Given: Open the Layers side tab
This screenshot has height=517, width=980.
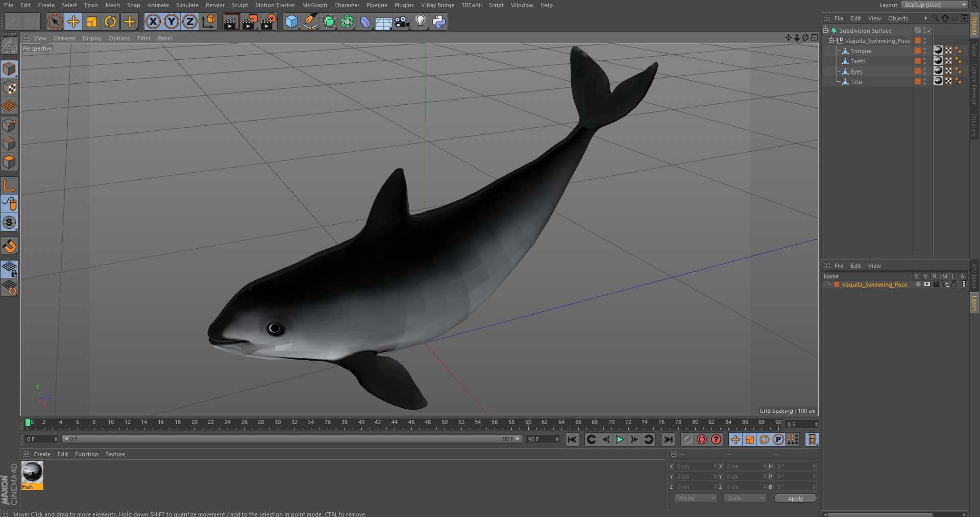Looking at the screenshot, I should click(x=974, y=303).
